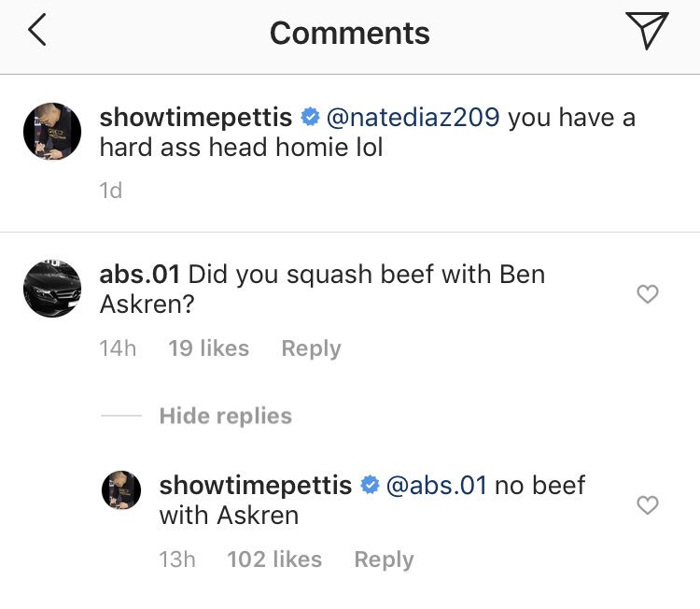Open showtimepettis profile picture at top
The image size is (700, 609).
[52, 132]
